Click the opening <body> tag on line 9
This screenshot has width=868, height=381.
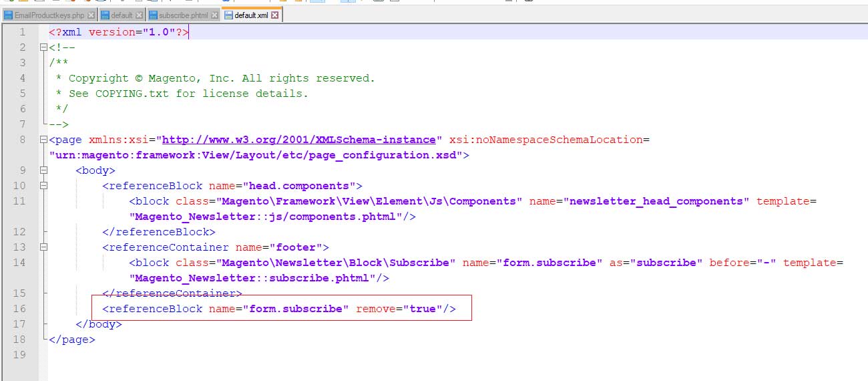pos(95,170)
